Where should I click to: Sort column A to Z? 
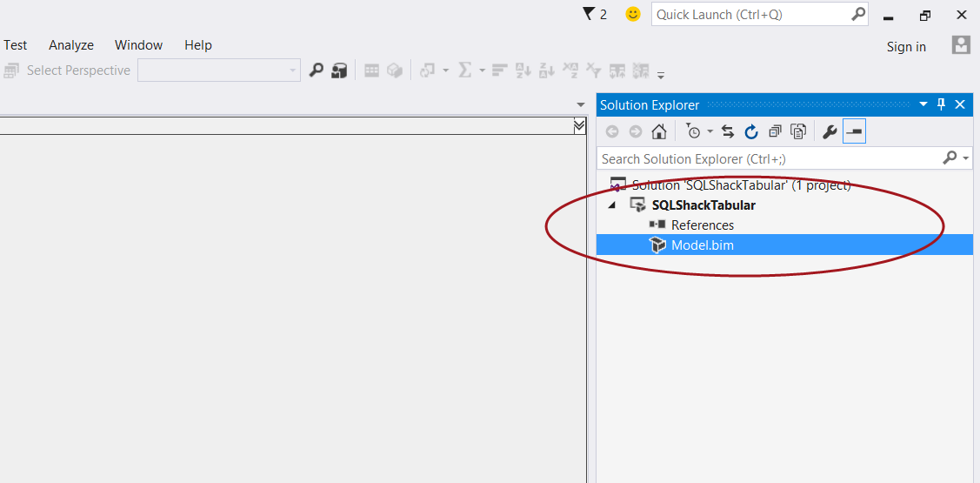[523, 70]
